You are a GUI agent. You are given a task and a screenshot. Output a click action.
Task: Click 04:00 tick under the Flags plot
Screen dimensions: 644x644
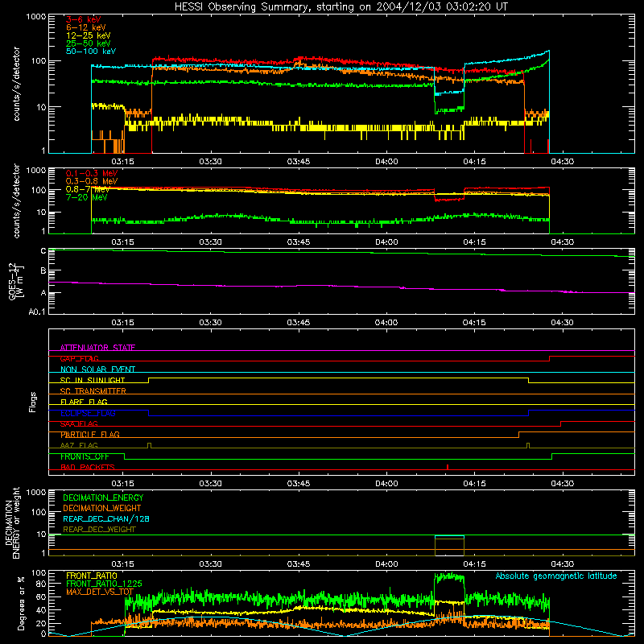(386, 484)
